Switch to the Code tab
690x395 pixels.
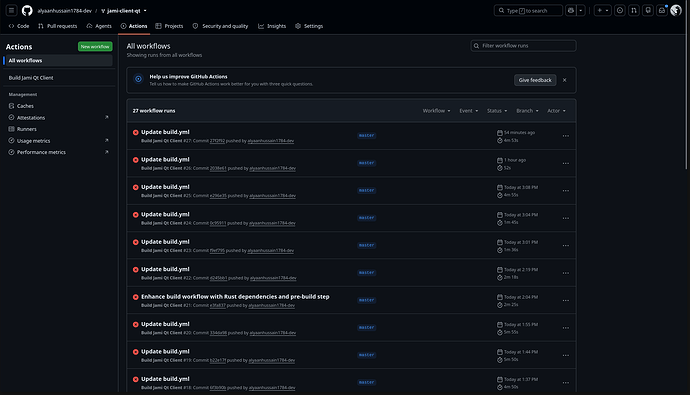19,26
